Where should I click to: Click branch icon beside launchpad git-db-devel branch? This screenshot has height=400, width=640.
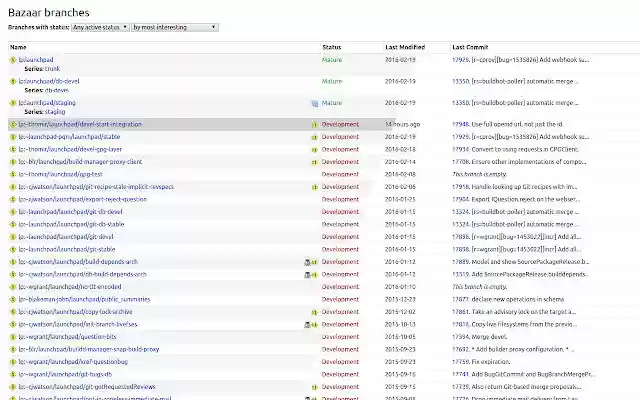tap(13, 212)
